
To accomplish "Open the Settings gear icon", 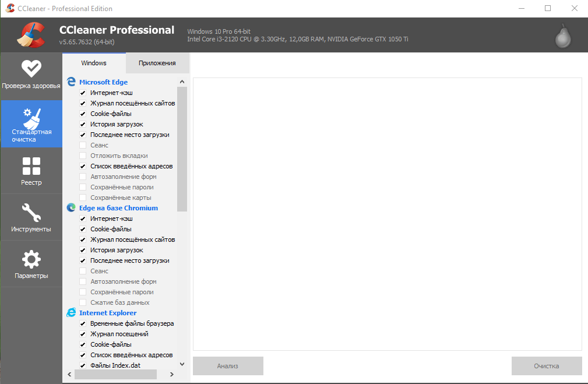I will click(31, 259).
